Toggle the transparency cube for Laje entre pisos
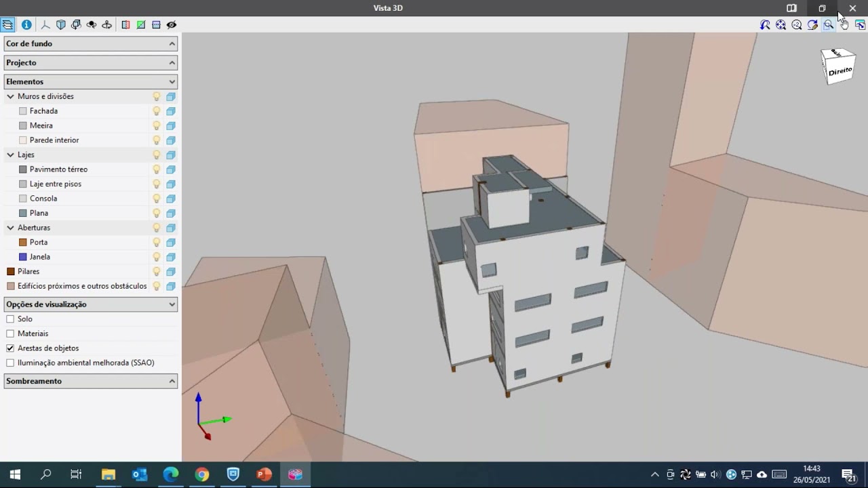This screenshot has height=488, width=868. point(171,184)
